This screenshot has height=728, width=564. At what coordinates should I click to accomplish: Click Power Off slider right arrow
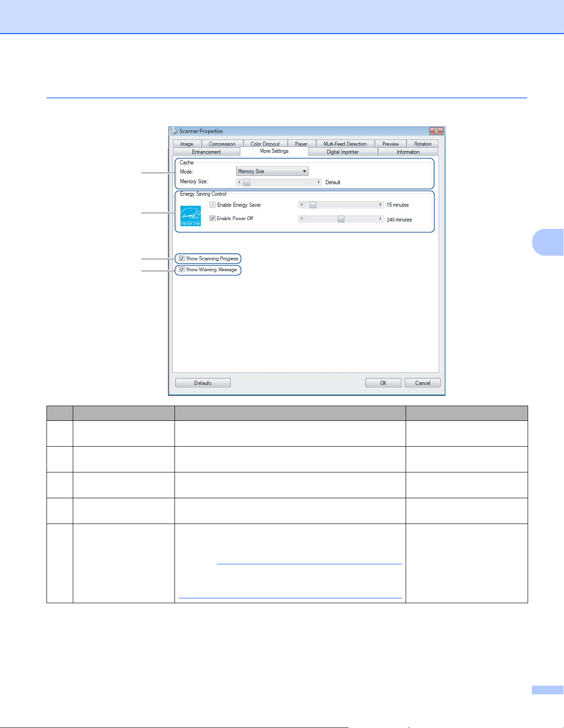(381, 219)
